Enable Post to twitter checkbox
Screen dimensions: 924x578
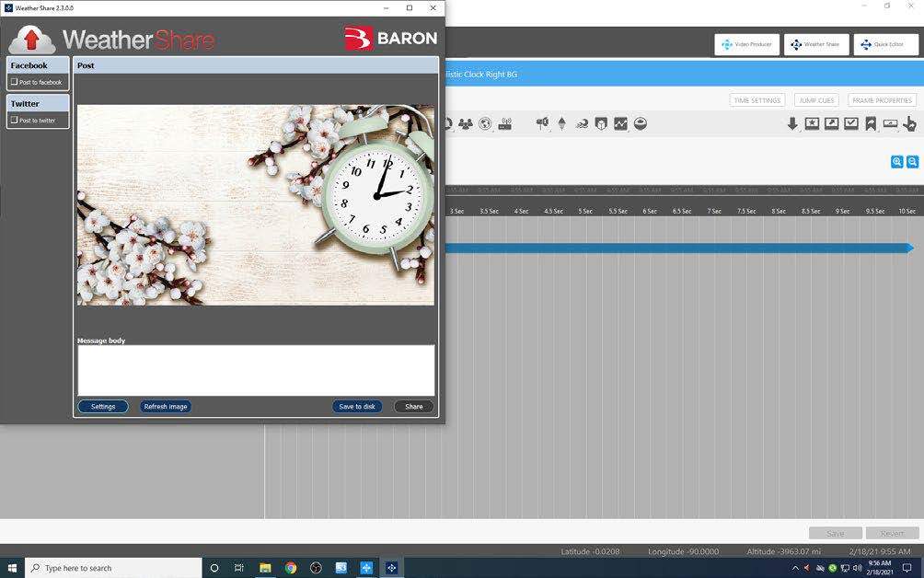click(15, 120)
